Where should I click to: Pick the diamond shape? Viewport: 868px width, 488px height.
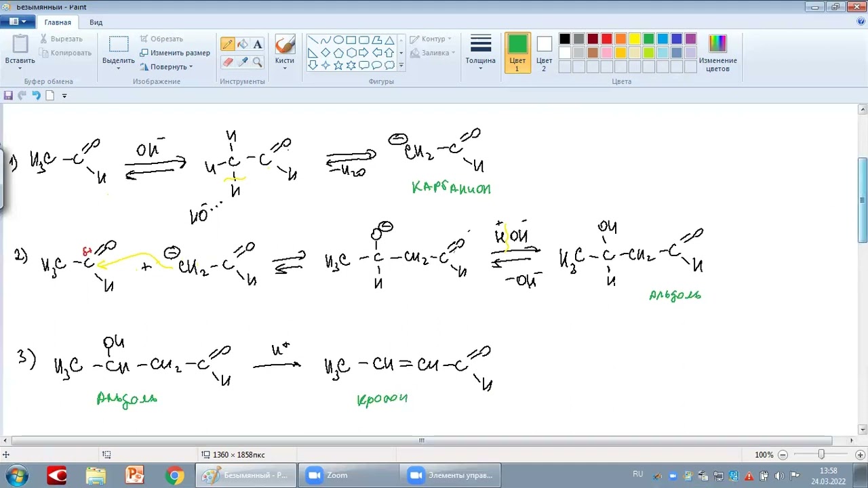[x=325, y=53]
